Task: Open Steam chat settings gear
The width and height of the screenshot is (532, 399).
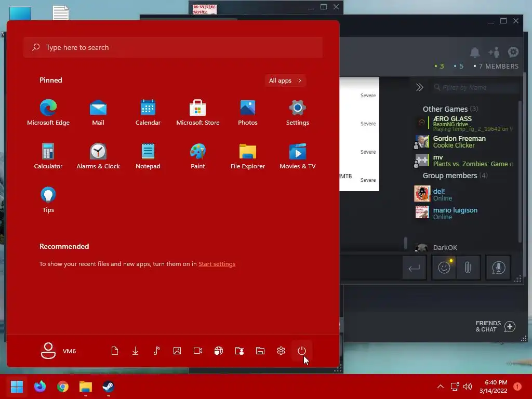Action: pos(513,52)
